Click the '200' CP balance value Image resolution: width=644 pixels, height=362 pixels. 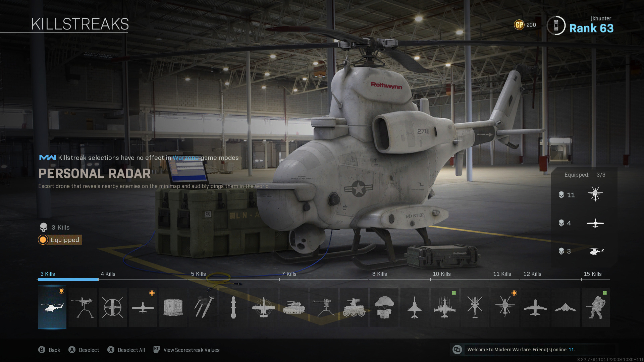[531, 25]
